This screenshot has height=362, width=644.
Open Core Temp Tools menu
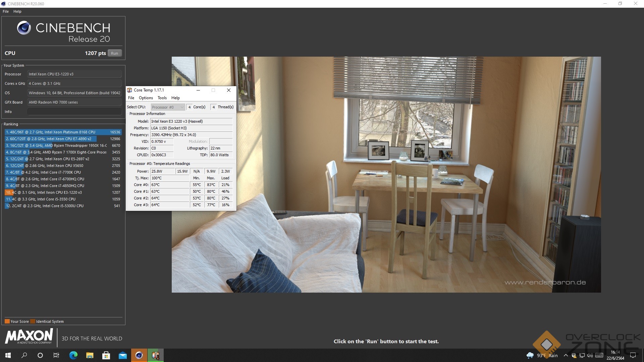162,98
